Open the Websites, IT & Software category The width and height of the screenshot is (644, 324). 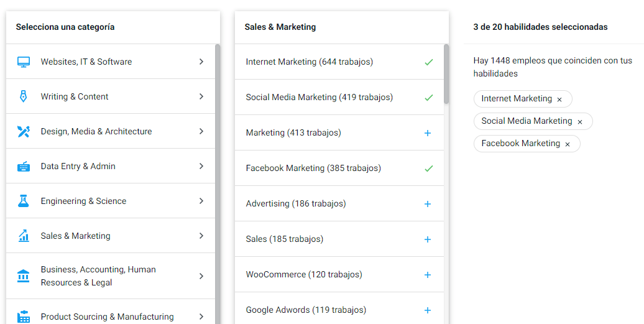[111, 62]
